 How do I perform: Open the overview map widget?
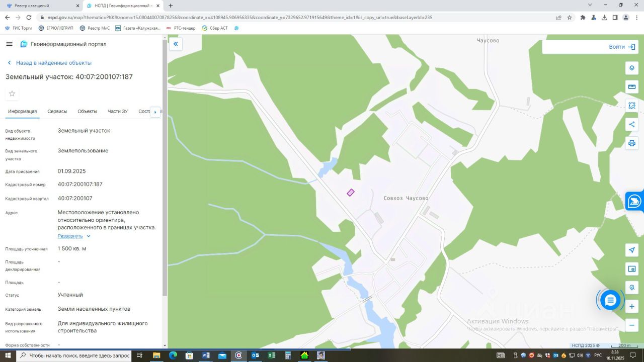point(632,269)
